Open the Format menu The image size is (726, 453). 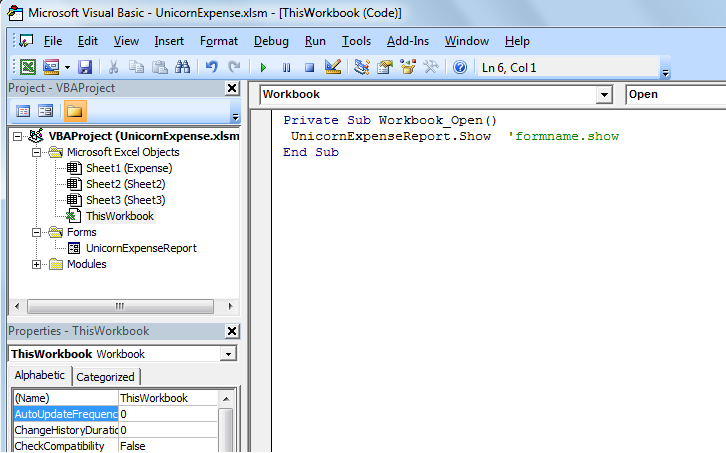[219, 41]
